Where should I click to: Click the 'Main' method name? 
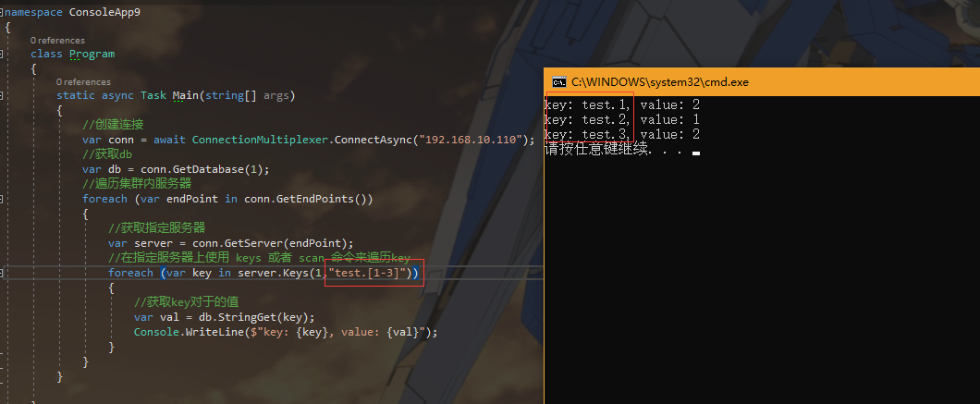(x=185, y=95)
